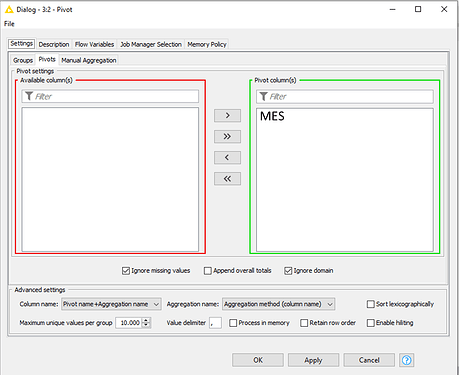Click the remove single column arrow button
Viewport: 459px width, 375px height.
pos(227,157)
